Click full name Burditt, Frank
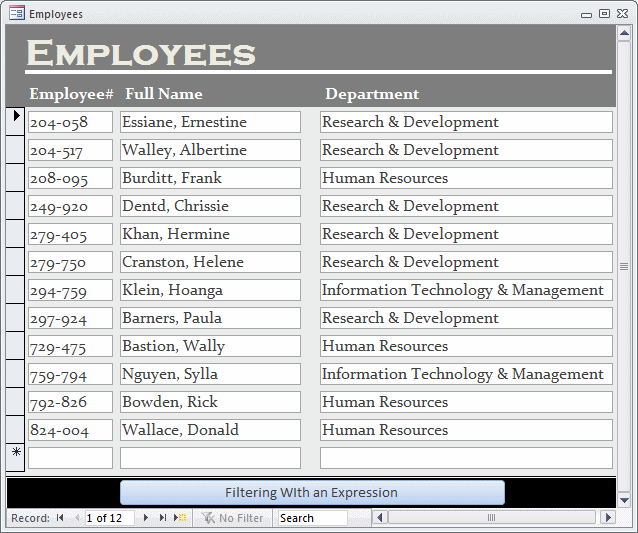Image resolution: width=638 pixels, height=533 pixels. [210, 178]
